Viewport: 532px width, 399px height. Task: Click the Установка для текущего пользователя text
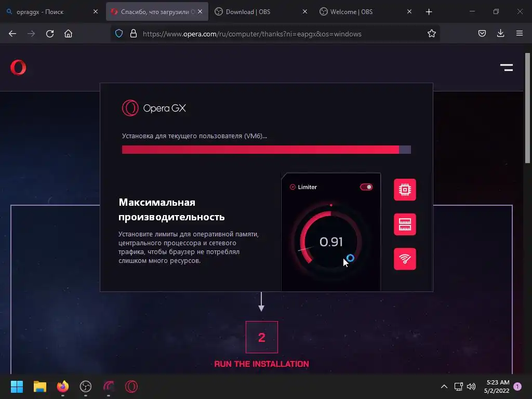pos(194,136)
